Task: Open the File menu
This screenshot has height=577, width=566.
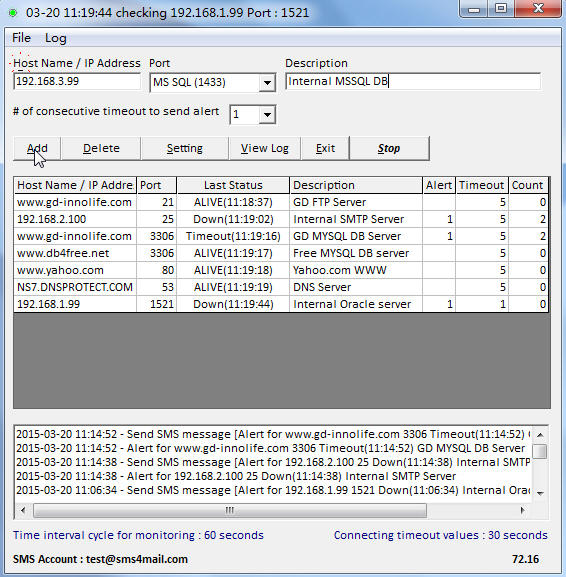Action: pyautogui.click(x=21, y=38)
